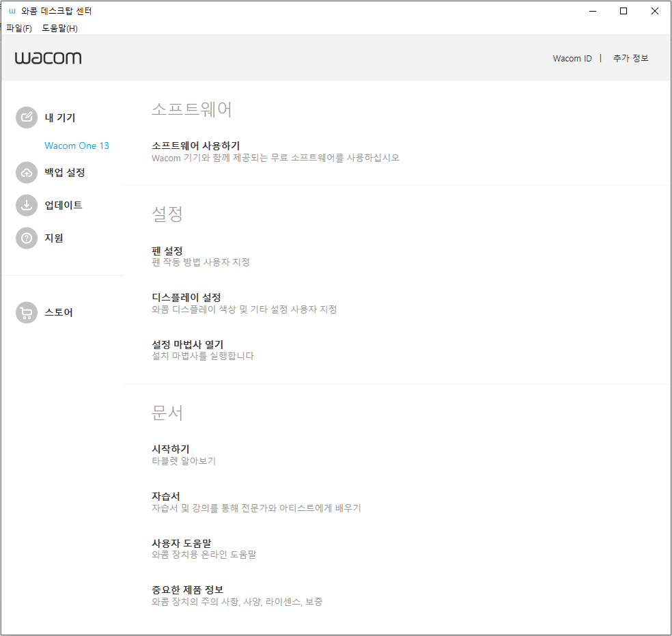Click description 'Wacom 기기와 함께 제공되는 무료 소프트웨어를 사용하십시오'

click(276, 158)
